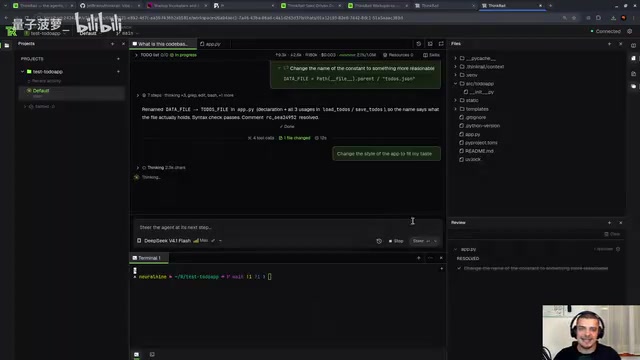Click the '1 file changed' link
Screen dimensions: 640x360
click(x=294, y=138)
